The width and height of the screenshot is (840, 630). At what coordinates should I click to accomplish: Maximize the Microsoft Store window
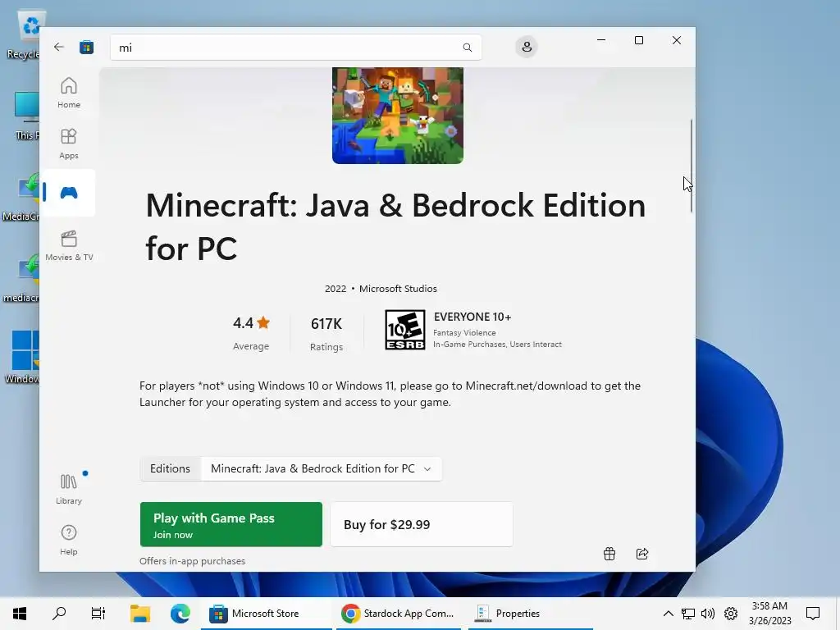click(638, 40)
